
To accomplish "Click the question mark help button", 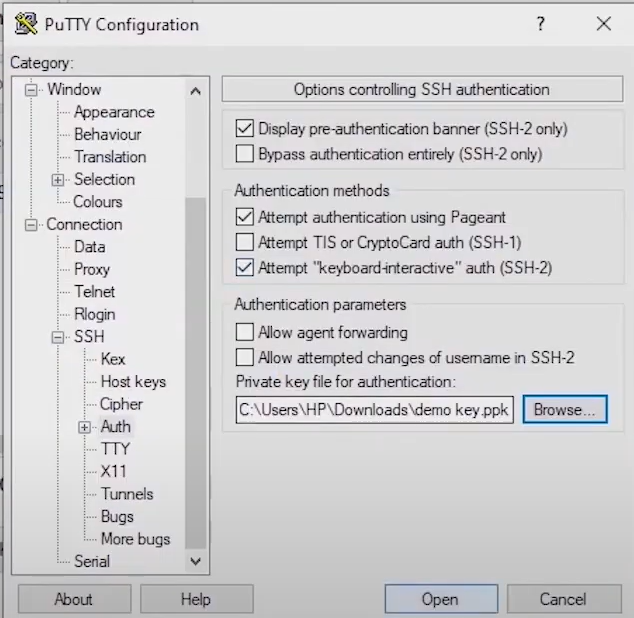I will [541, 24].
